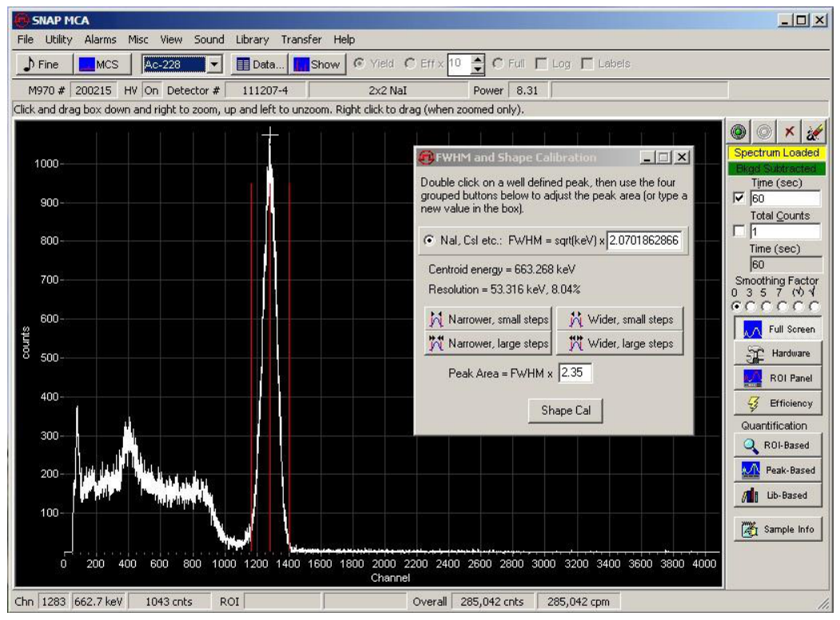This screenshot has height=620, width=840.
Task: Select the Full radio button
Action: pos(498,64)
